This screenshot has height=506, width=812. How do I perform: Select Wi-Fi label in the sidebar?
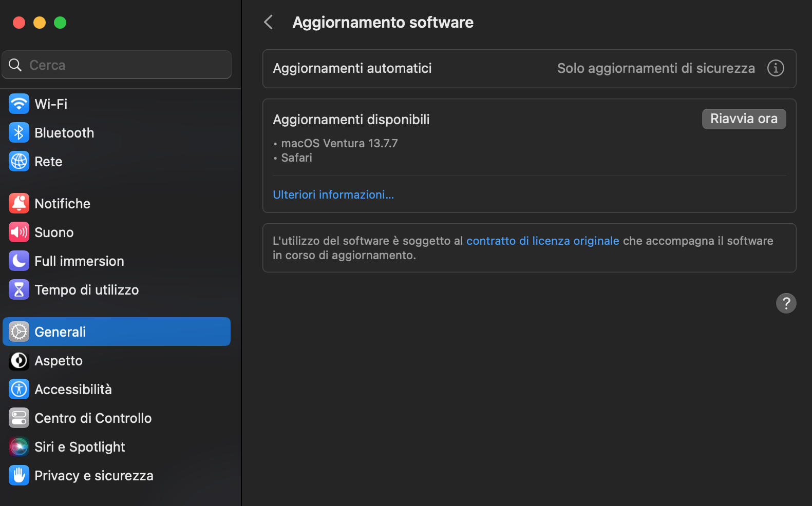tap(51, 104)
